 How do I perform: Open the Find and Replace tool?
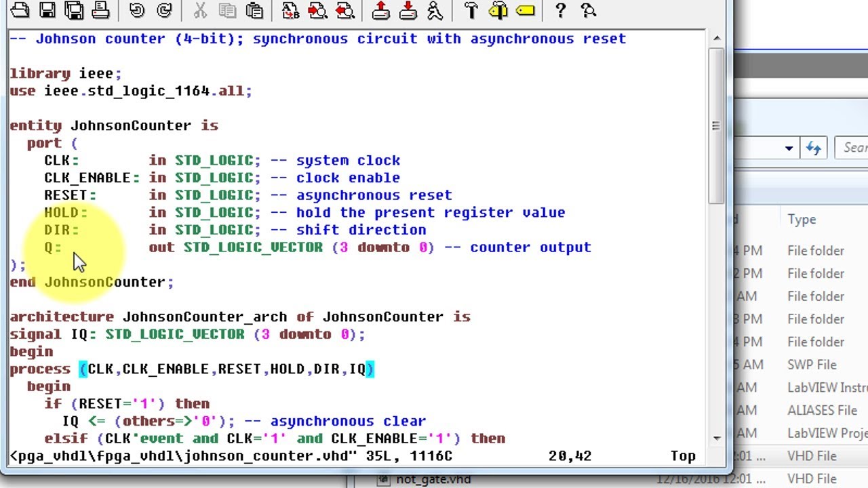point(290,10)
